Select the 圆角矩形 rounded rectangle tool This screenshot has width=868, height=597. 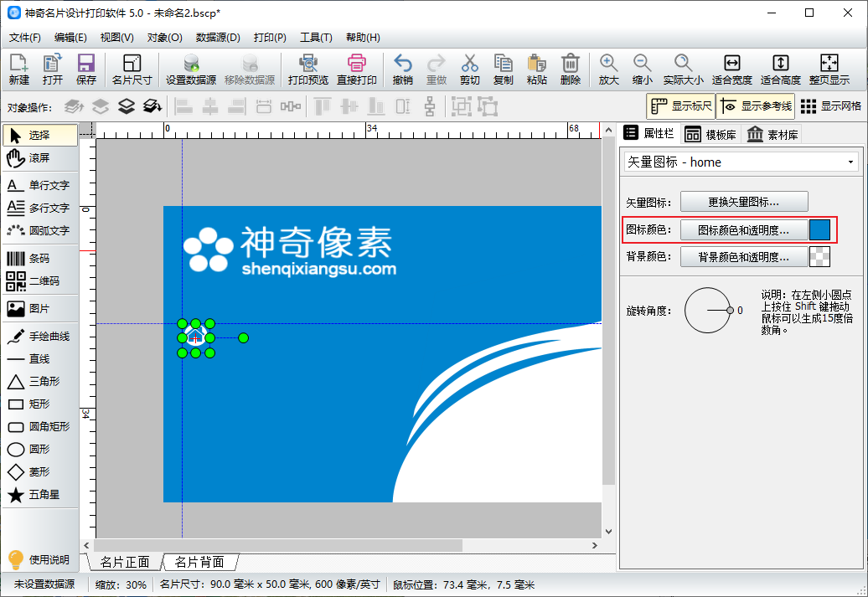40,426
